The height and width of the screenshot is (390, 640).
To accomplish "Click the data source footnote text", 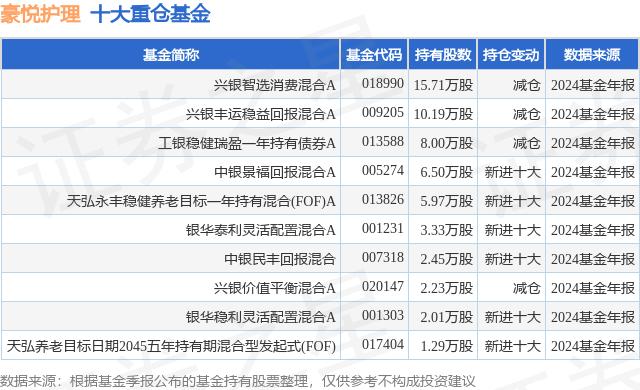I will [238, 381].
